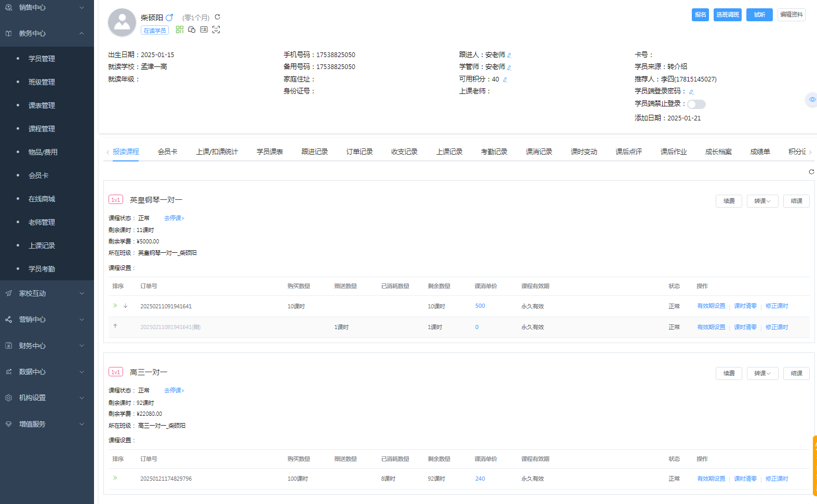Open 学员管理 in the sidebar

[42, 59]
